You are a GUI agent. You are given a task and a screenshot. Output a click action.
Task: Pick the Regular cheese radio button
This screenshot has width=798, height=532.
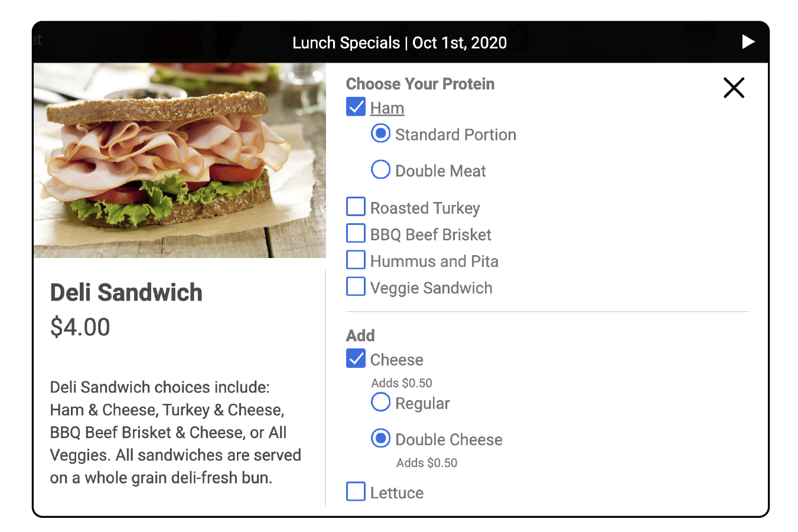(x=380, y=402)
